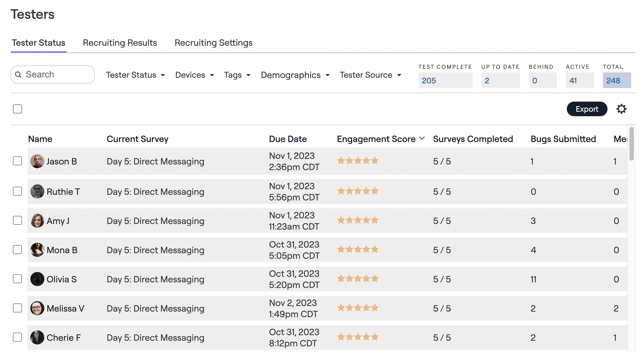Open Cherie F's profile photo
Viewport: 644px width, 352px height.
coord(37,337)
